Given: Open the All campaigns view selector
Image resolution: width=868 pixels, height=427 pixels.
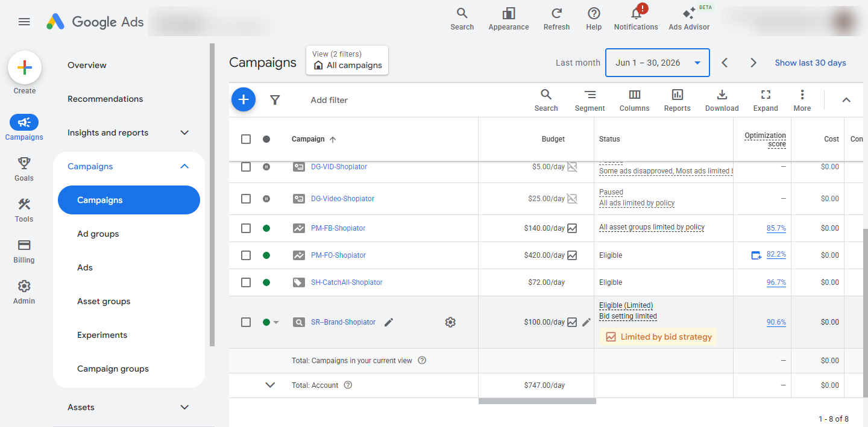Looking at the screenshot, I should (347, 60).
